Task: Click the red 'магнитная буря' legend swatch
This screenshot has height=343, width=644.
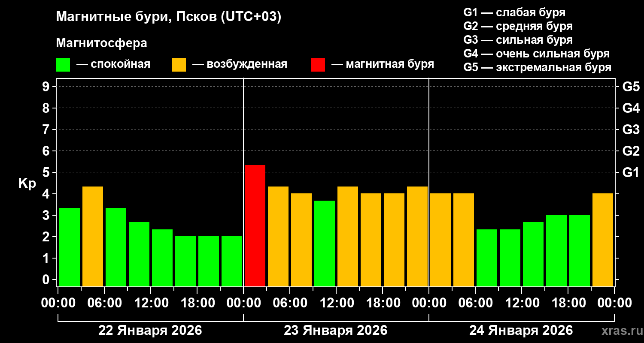Action: click(318, 65)
